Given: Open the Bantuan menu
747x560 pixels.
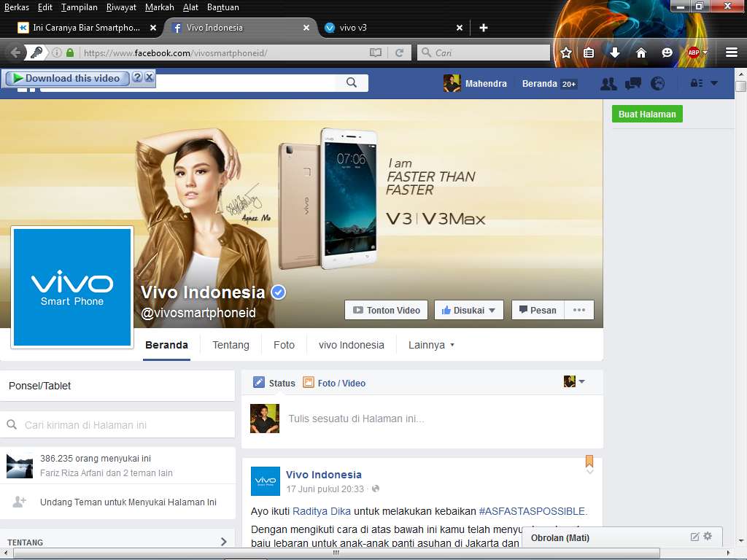Looking at the screenshot, I should (223, 7).
